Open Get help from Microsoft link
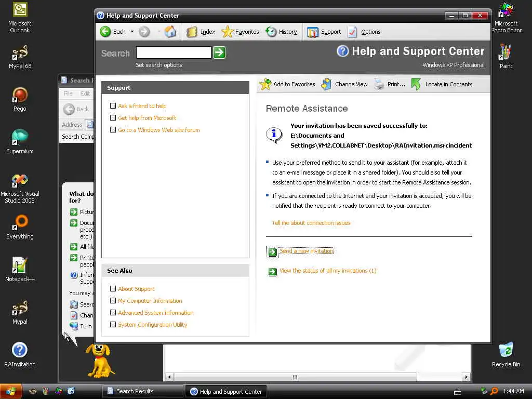 coord(147,118)
